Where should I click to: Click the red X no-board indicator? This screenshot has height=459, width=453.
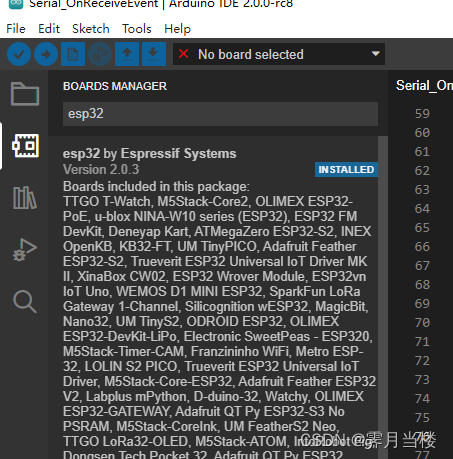(183, 54)
